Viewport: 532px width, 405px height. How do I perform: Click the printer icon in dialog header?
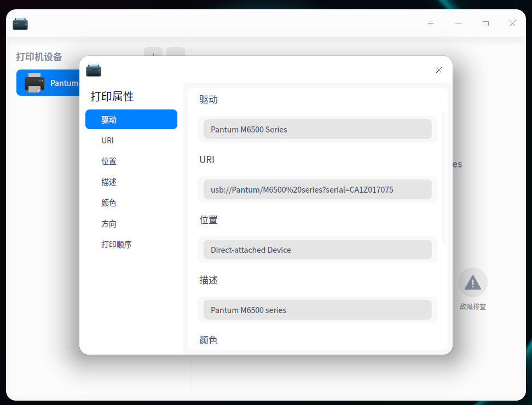coord(93,70)
